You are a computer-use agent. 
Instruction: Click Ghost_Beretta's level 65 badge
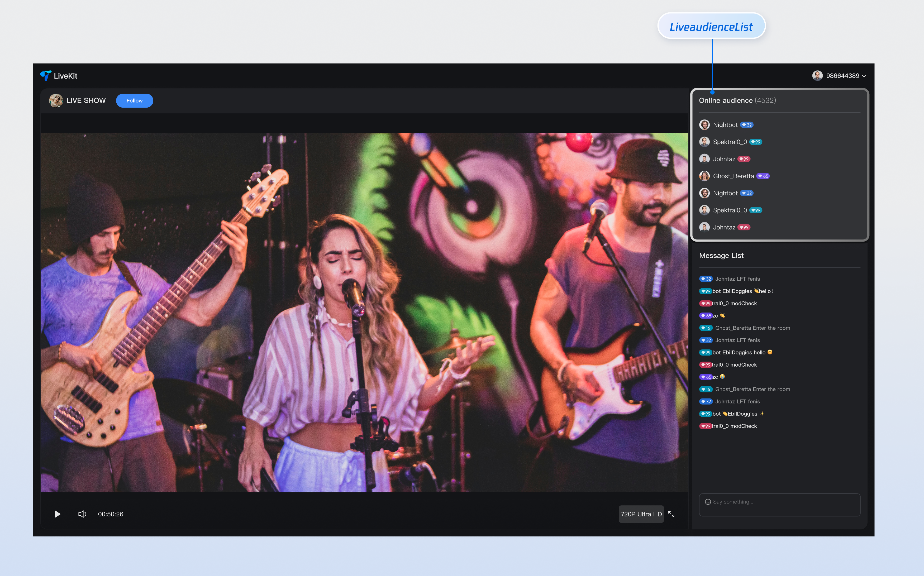(763, 176)
